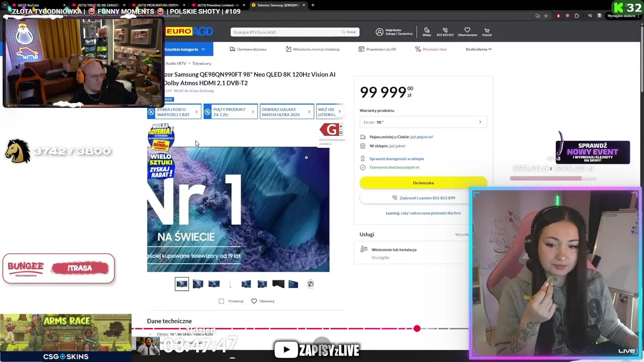Image resolution: width=644 pixels, height=362 pixels.
Task: Click the Wielka Loteria promo badge
Action: pyautogui.click(x=160, y=136)
